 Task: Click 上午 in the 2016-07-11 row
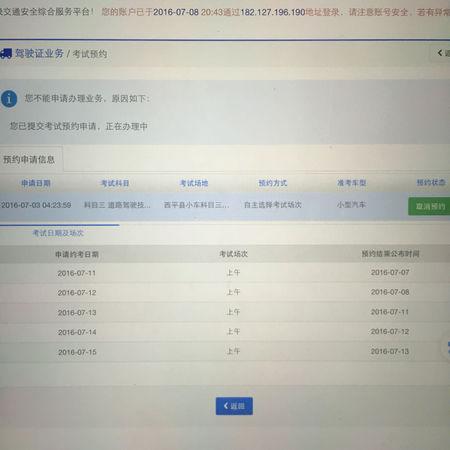coord(233,273)
